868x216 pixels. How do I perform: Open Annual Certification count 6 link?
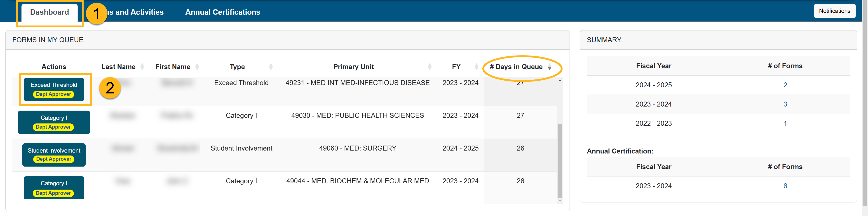point(785,186)
